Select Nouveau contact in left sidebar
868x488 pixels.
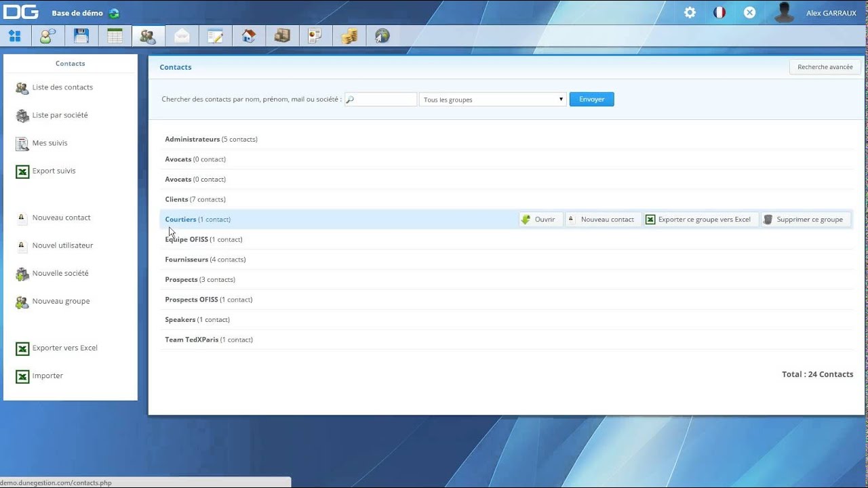point(61,218)
